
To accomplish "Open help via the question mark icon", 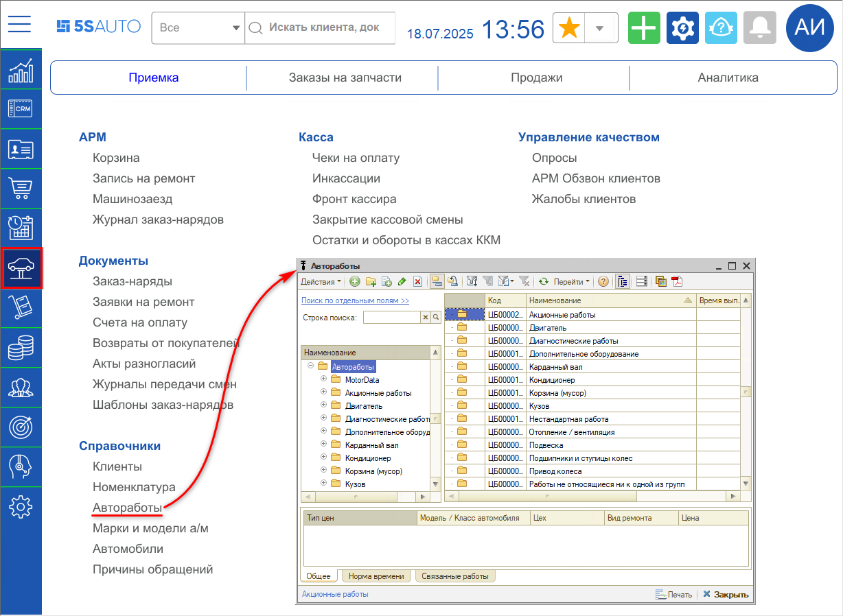I will (x=604, y=281).
